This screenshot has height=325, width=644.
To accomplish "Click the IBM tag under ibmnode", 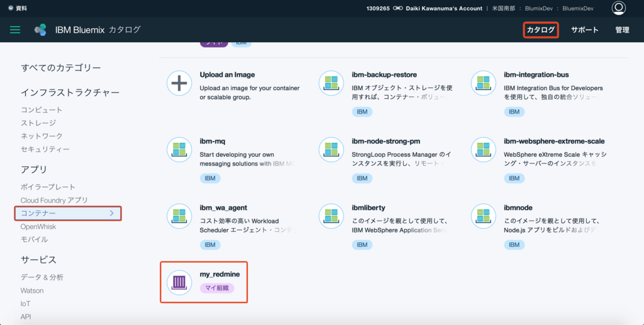I will click(514, 245).
